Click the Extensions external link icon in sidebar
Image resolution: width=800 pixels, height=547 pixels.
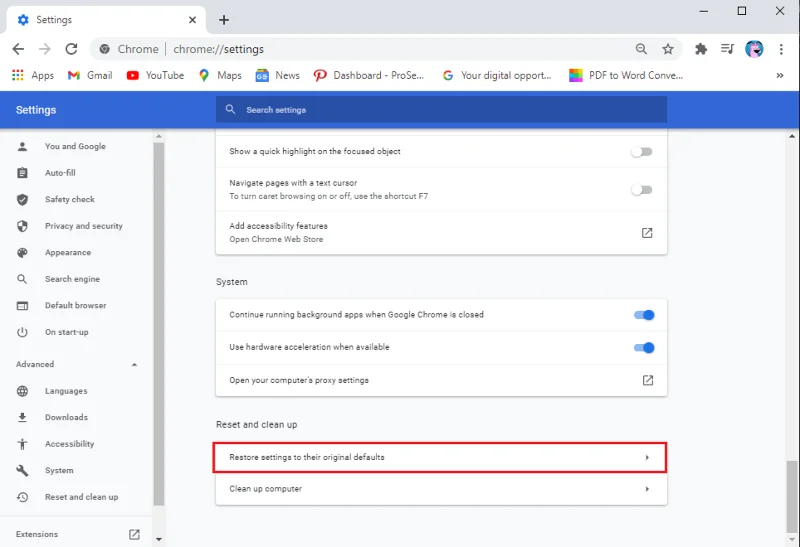tap(134, 534)
